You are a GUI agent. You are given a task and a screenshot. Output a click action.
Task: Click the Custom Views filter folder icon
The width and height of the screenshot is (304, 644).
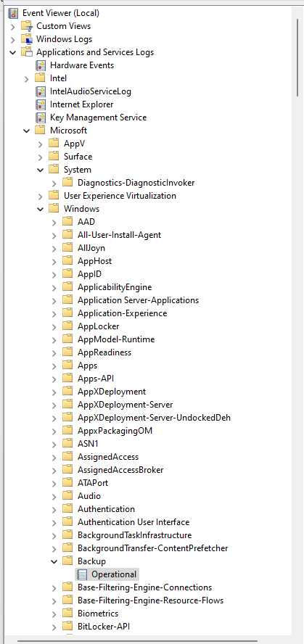click(27, 26)
